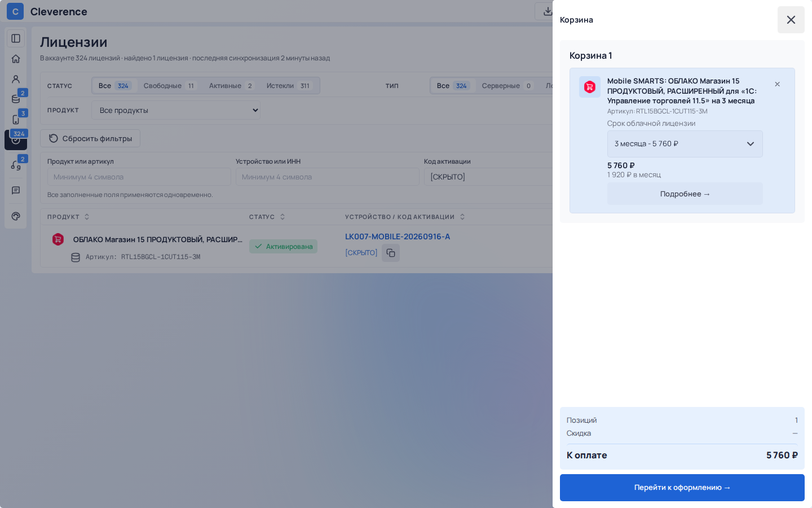
Task: Select the Все status filter tab
Action: click(114, 86)
